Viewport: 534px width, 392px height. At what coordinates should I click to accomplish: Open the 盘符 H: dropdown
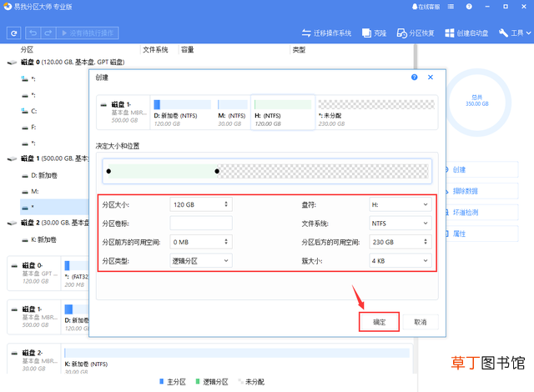(x=400, y=204)
